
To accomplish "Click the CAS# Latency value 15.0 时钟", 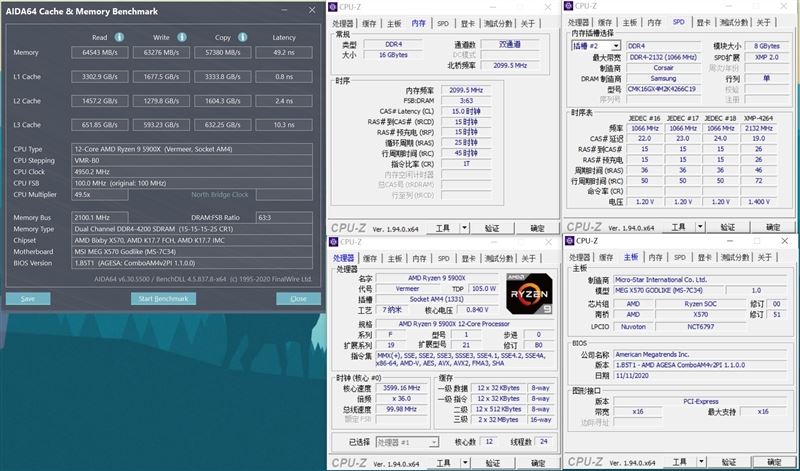I will click(x=466, y=111).
